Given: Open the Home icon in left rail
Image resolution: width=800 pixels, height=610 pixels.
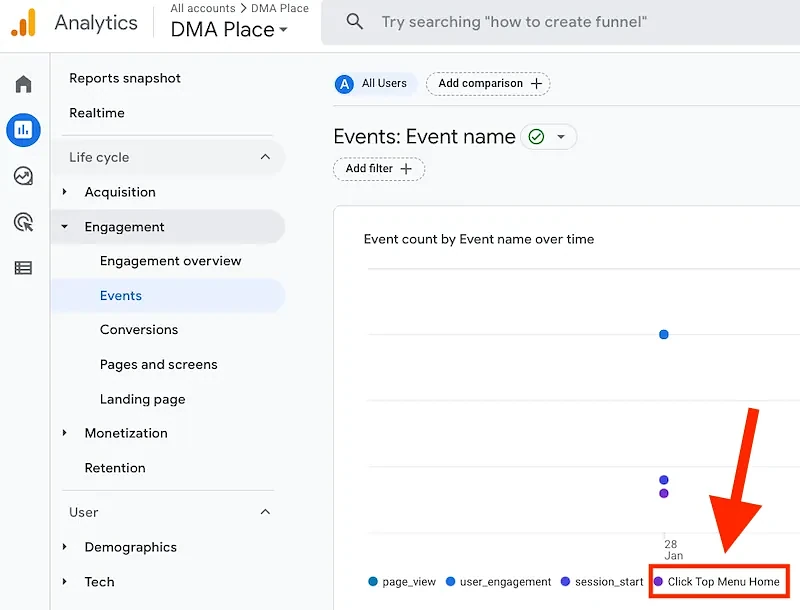Looking at the screenshot, I should coord(23,84).
